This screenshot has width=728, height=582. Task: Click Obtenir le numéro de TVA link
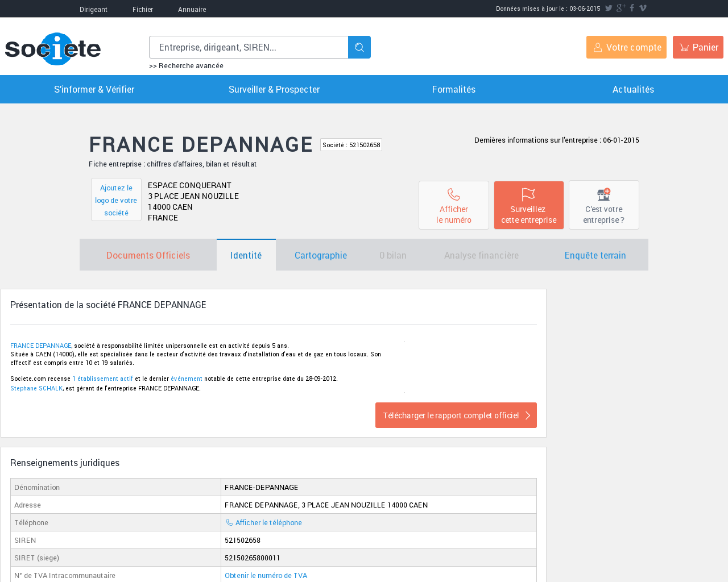[266, 575]
